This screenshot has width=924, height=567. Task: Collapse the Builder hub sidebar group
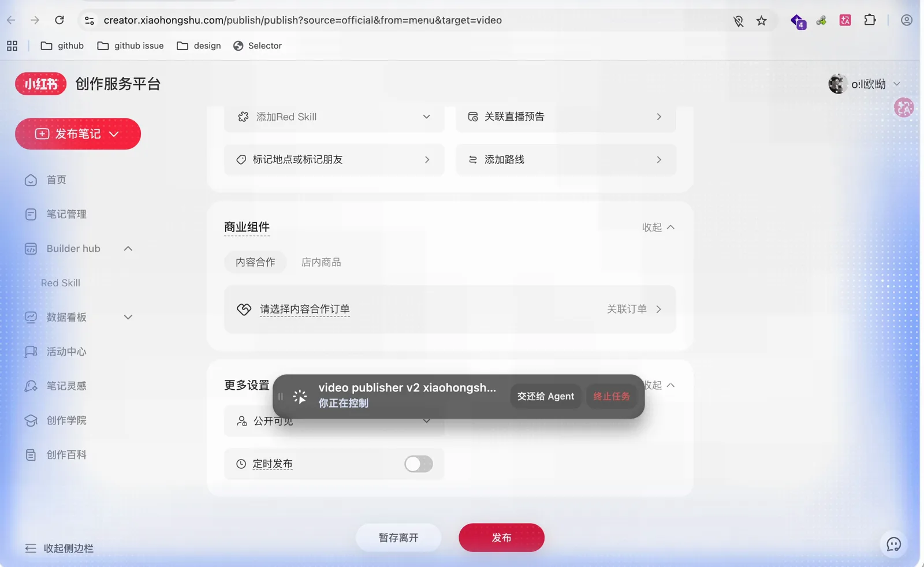(x=128, y=249)
